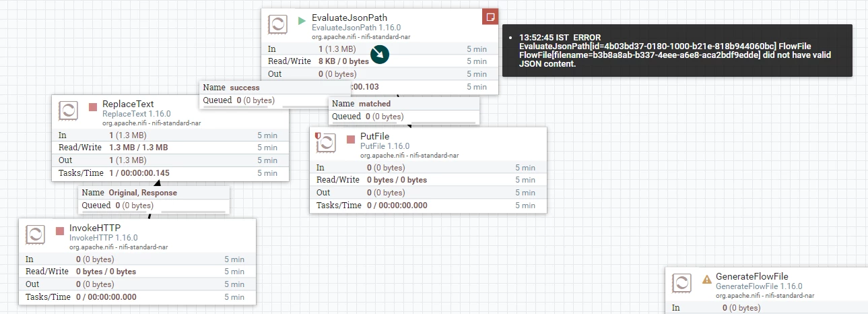The width and height of the screenshot is (868, 314).
Task: Click the PutFile processor icon
Action: (326, 143)
